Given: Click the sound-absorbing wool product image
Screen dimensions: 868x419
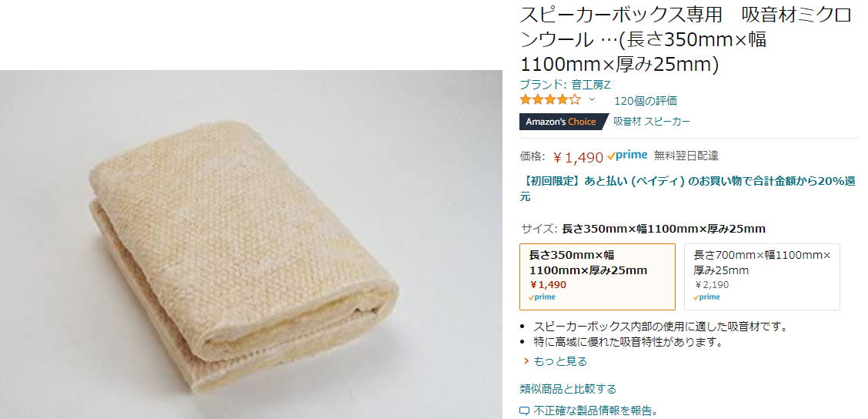Looking at the screenshot, I should pos(251,244).
